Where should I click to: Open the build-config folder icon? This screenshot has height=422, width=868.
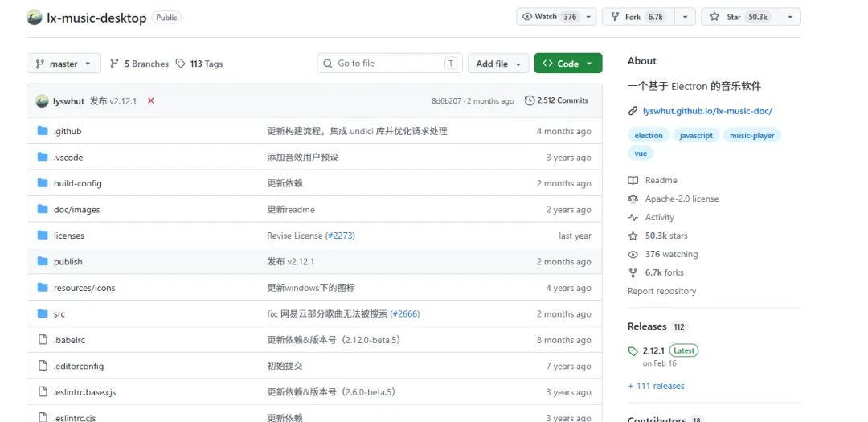[x=43, y=182]
